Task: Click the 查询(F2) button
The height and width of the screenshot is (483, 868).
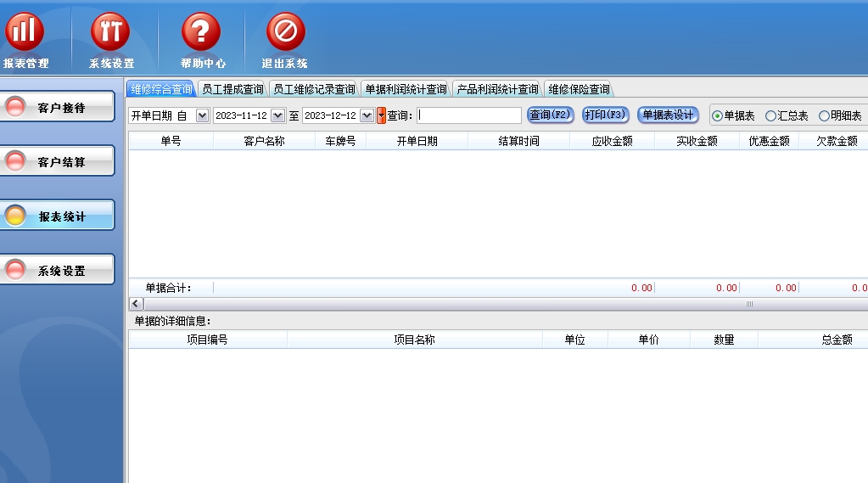Action: tap(551, 115)
